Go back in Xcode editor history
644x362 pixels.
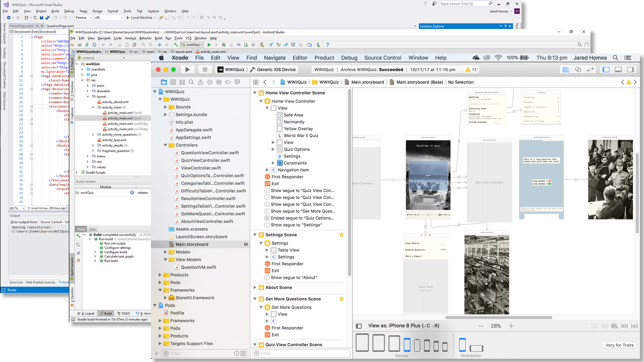[x=265, y=82]
